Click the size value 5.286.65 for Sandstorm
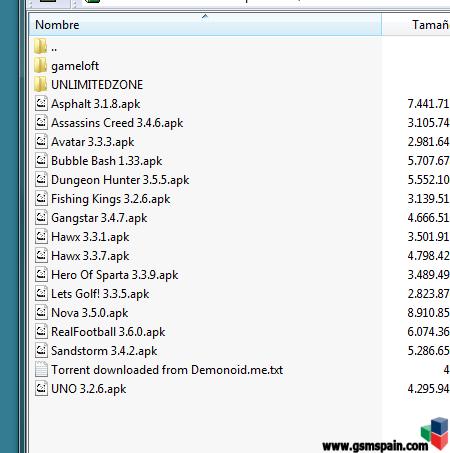 click(x=429, y=351)
